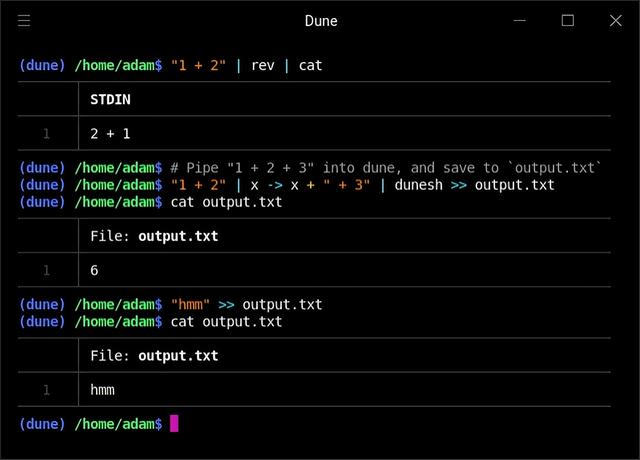Click line number 1 beside 'hmm'
The width and height of the screenshot is (640, 460).
point(47,390)
